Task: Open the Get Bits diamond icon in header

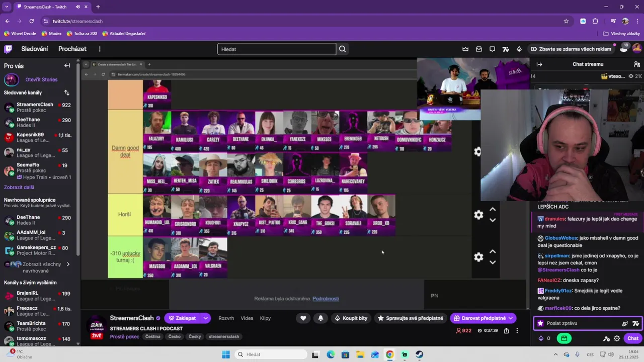Action: [x=519, y=49]
